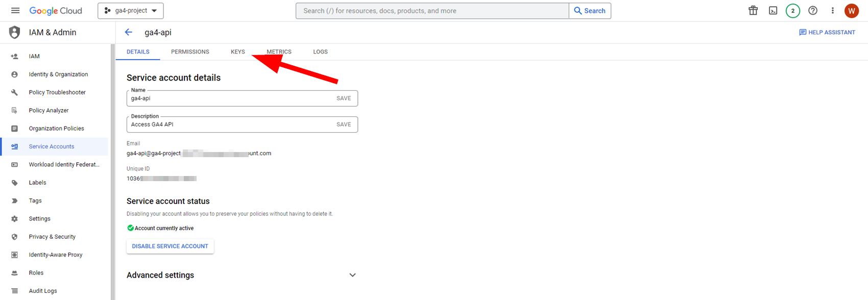Expand the Advanced settings section

point(242,275)
